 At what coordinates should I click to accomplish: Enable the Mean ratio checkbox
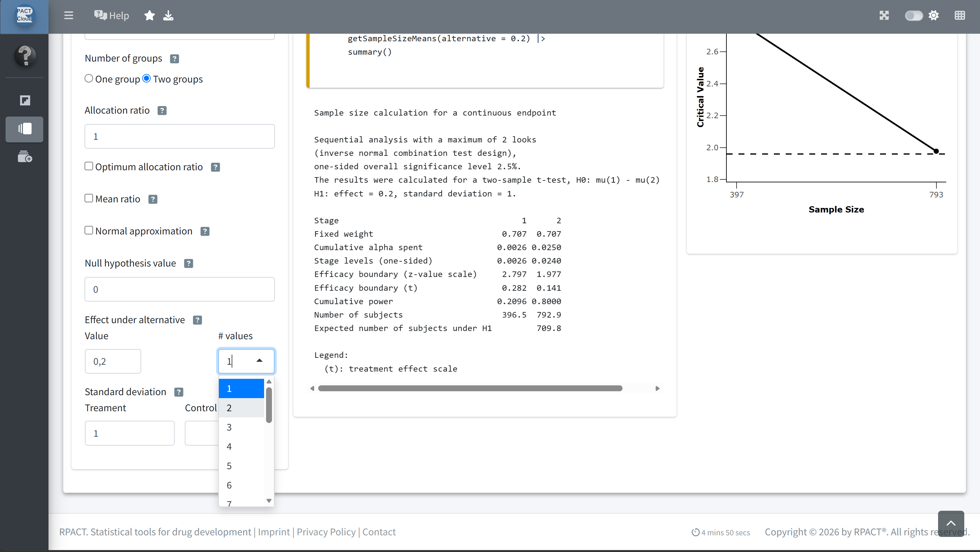click(89, 198)
